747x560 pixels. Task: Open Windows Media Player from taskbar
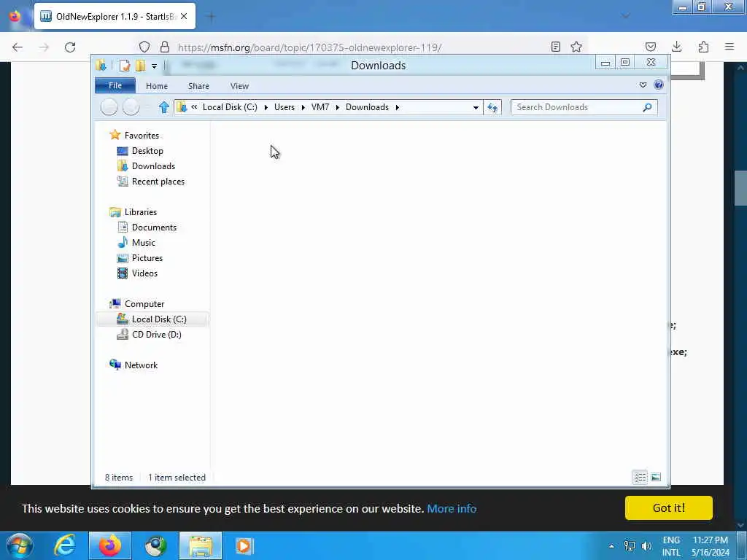[244, 545]
